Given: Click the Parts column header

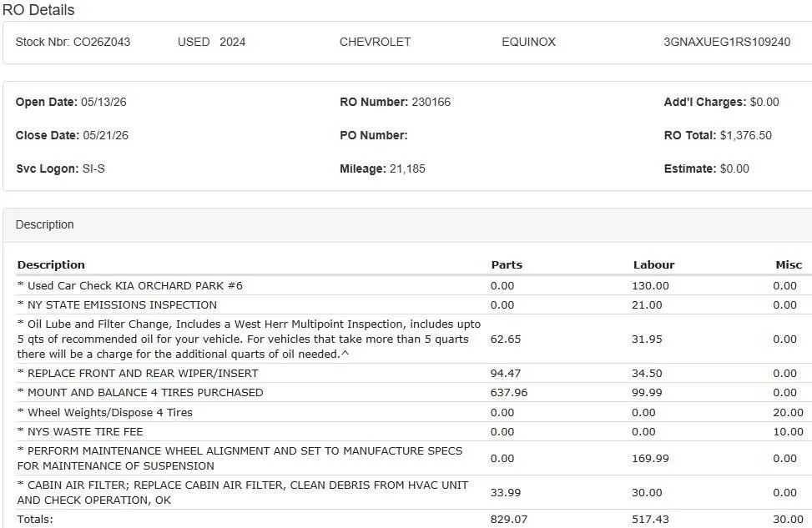Looking at the screenshot, I should pos(507,264).
